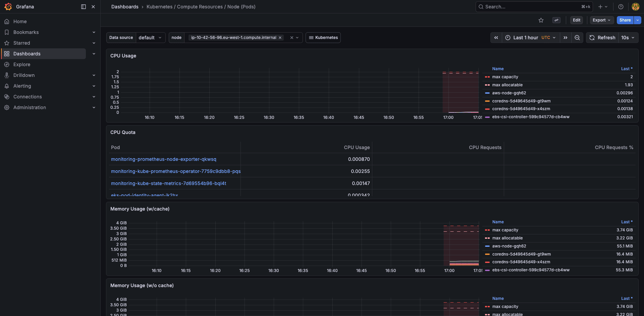
Task: Remove the node filter ip-10-42-56-96 tag
Action: (280, 38)
